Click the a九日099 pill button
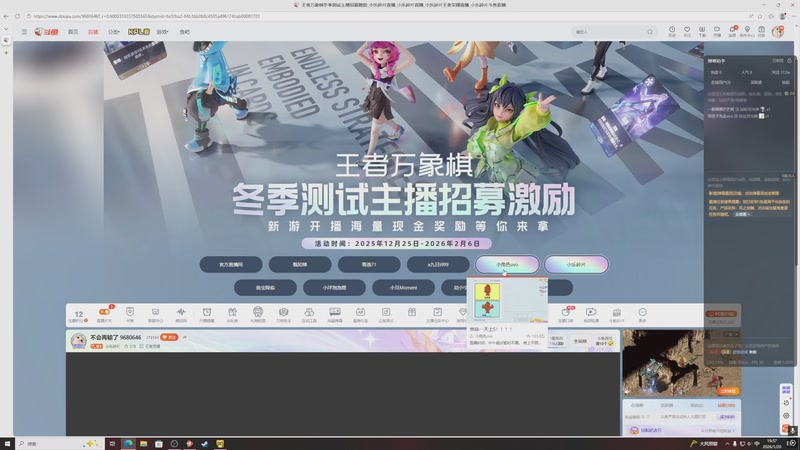The height and width of the screenshot is (450, 800). tap(438, 264)
